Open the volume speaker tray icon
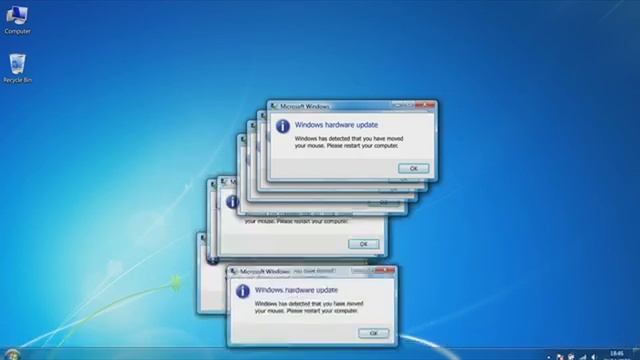Image resolution: width=640 pixels, height=360 pixels. pos(593,357)
